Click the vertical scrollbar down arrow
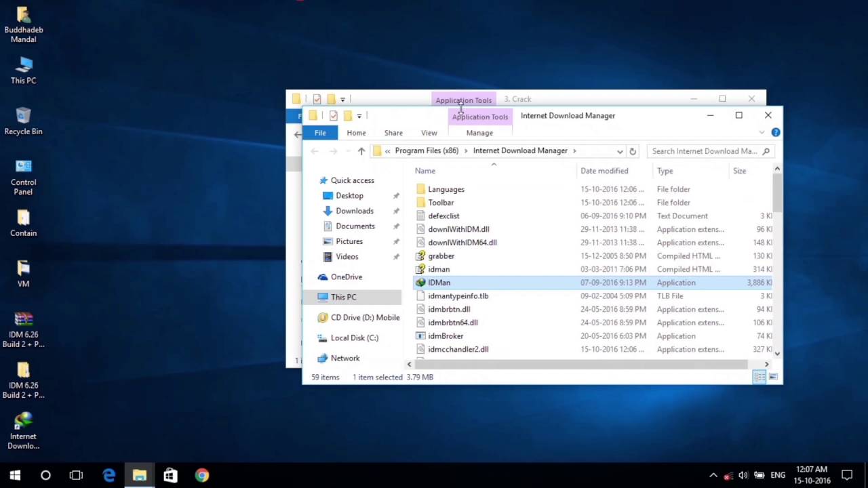The height and width of the screenshot is (488, 868). click(777, 354)
